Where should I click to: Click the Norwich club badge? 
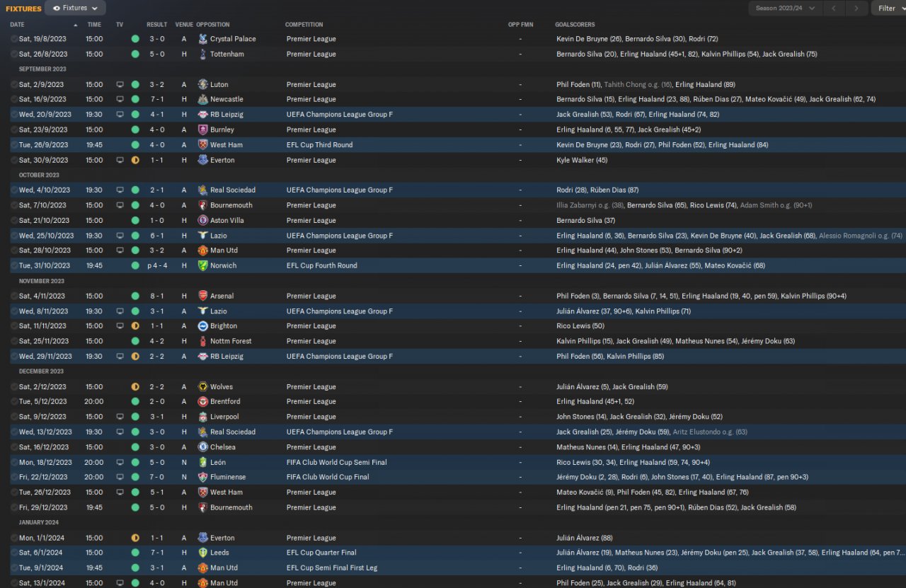point(203,265)
